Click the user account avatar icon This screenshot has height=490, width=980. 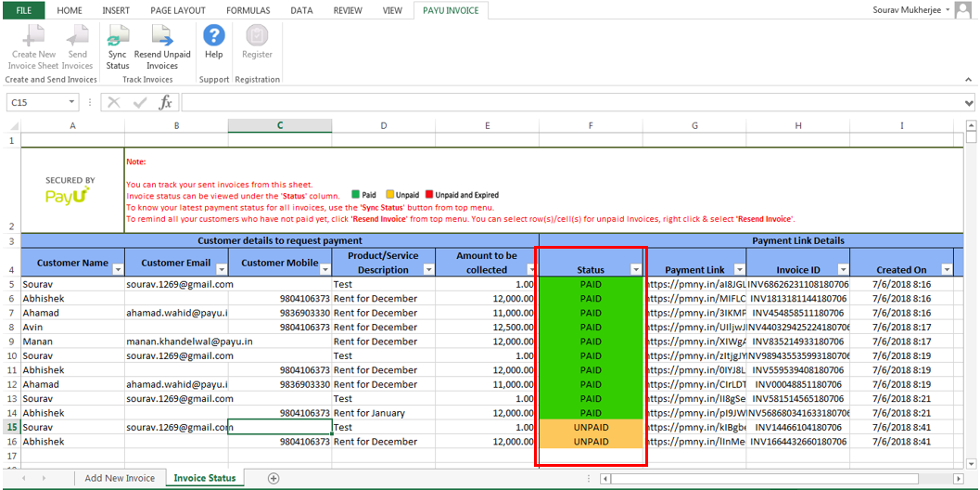coord(963,10)
